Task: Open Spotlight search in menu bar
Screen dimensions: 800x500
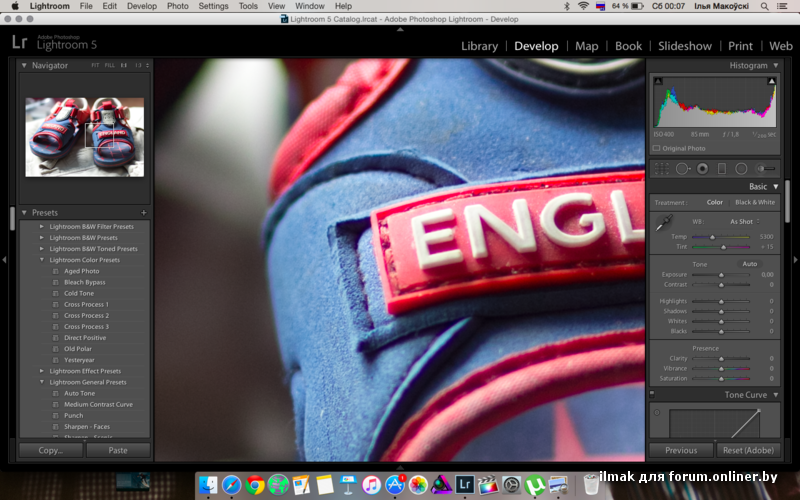Action: [764, 6]
